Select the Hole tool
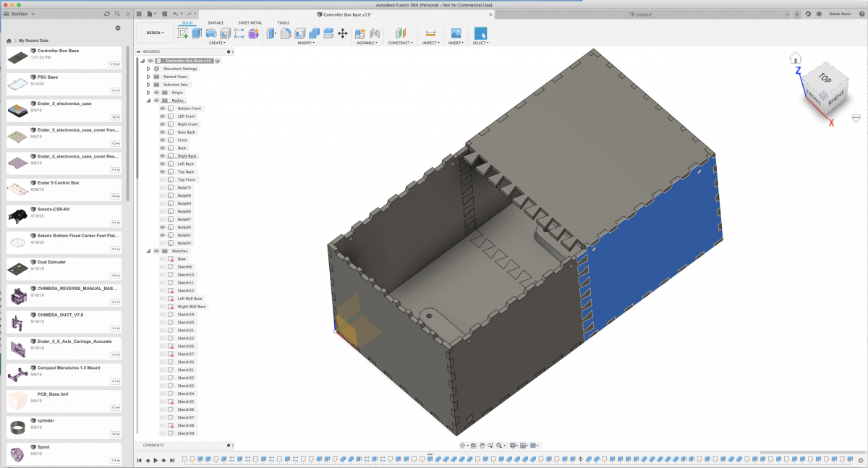This screenshot has width=868, height=468. click(225, 33)
